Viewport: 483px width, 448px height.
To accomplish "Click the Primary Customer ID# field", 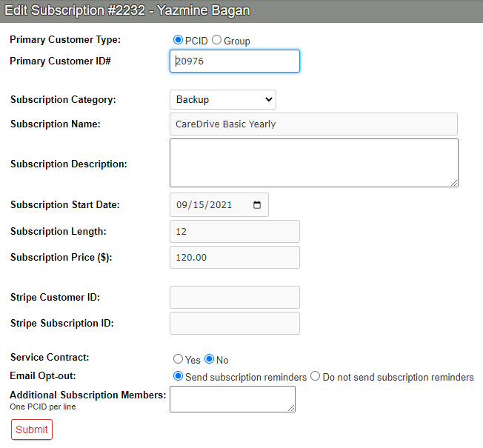I will (x=234, y=61).
